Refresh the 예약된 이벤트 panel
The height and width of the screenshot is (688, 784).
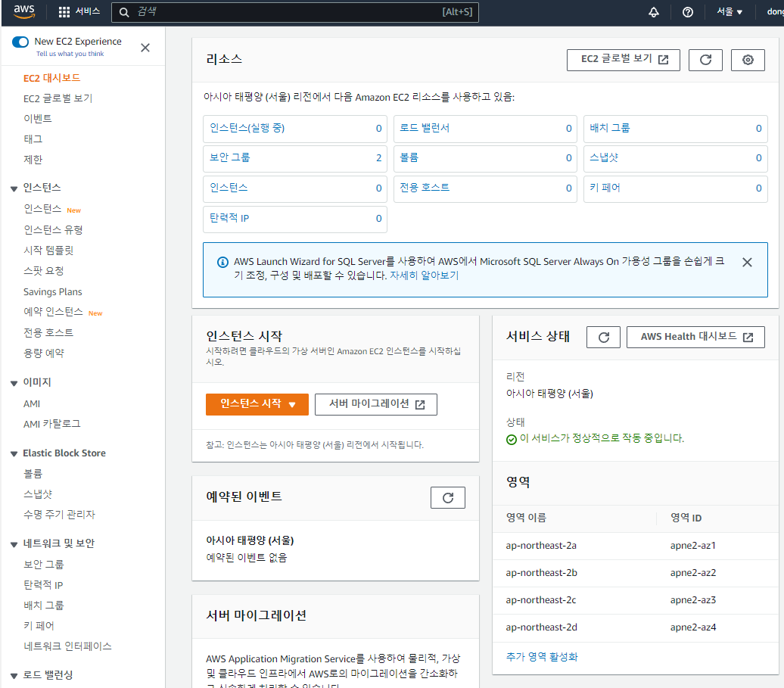[x=447, y=497]
